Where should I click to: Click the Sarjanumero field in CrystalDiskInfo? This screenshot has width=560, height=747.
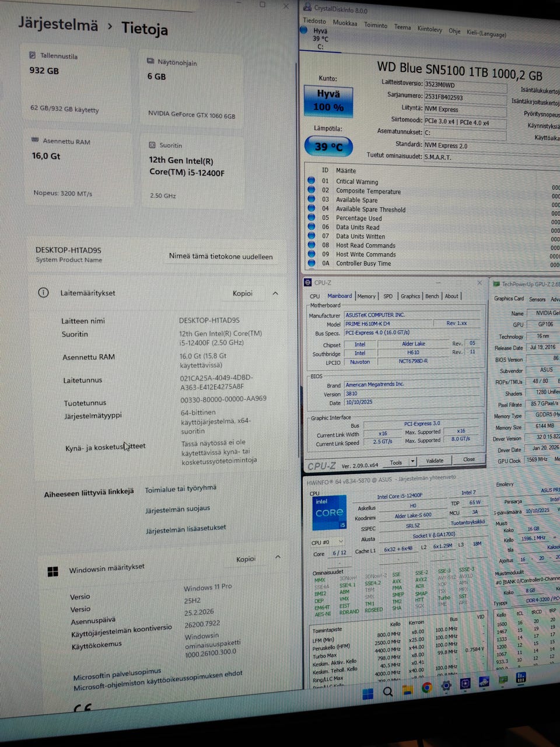tap(464, 97)
